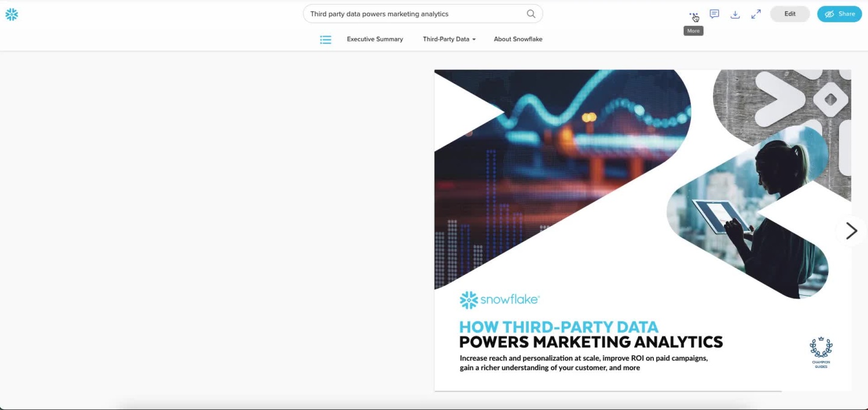Navigate to About Snowflake section
The image size is (868, 410).
(518, 39)
